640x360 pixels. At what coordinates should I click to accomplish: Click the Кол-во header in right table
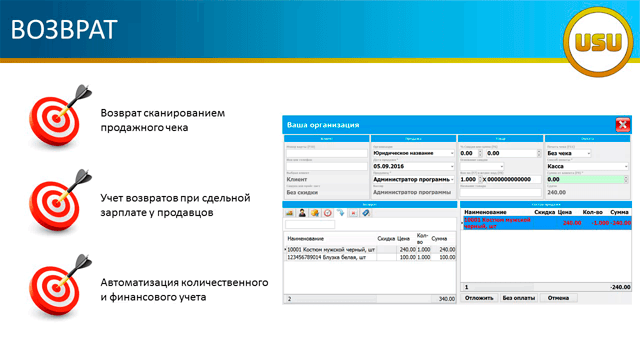(x=593, y=212)
